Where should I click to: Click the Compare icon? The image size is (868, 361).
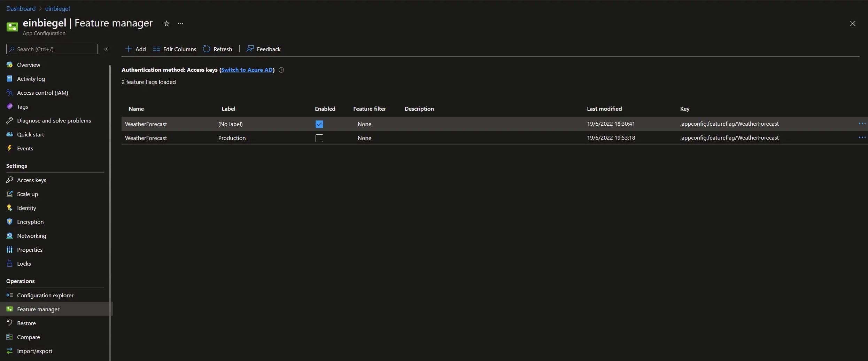9,337
